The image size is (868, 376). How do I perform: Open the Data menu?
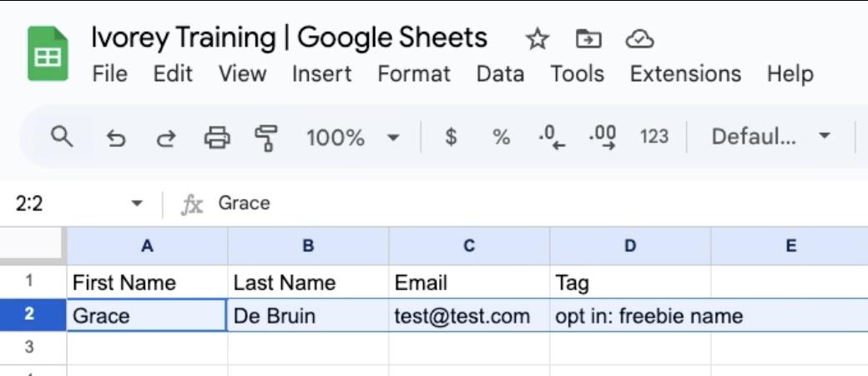point(500,74)
